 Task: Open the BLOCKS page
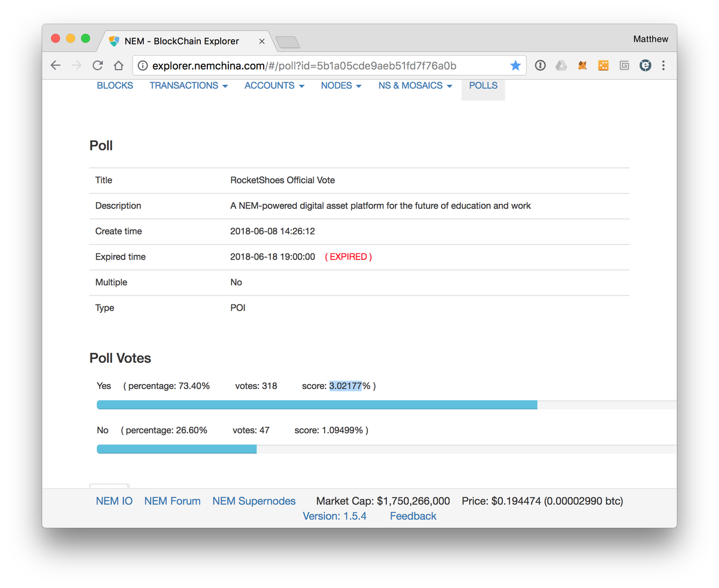(x=115, y=86)
